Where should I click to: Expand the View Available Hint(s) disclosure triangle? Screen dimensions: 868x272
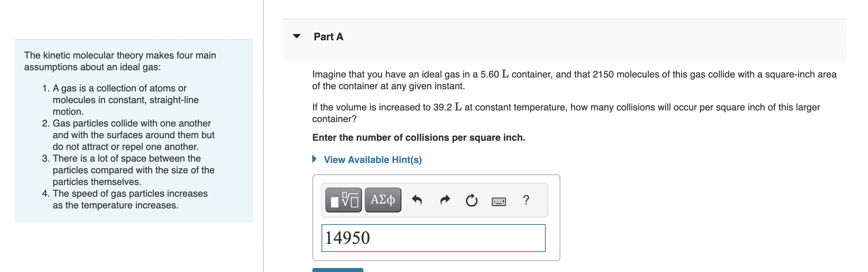click(315, 159)
